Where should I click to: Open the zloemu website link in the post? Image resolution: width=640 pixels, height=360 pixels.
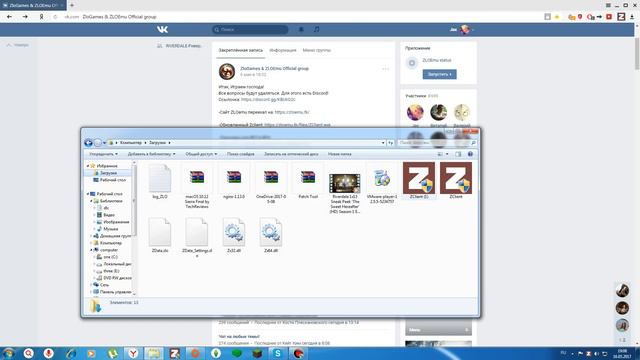pos(292,112)
